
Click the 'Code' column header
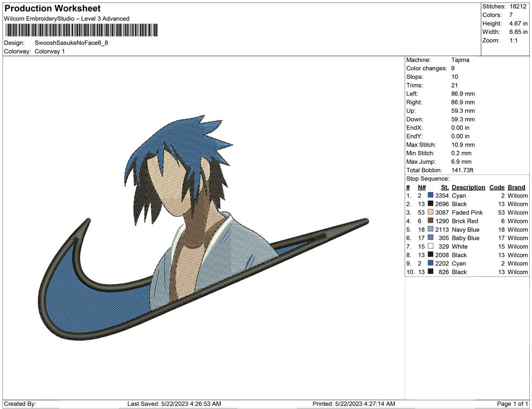[x=497, y=187]
